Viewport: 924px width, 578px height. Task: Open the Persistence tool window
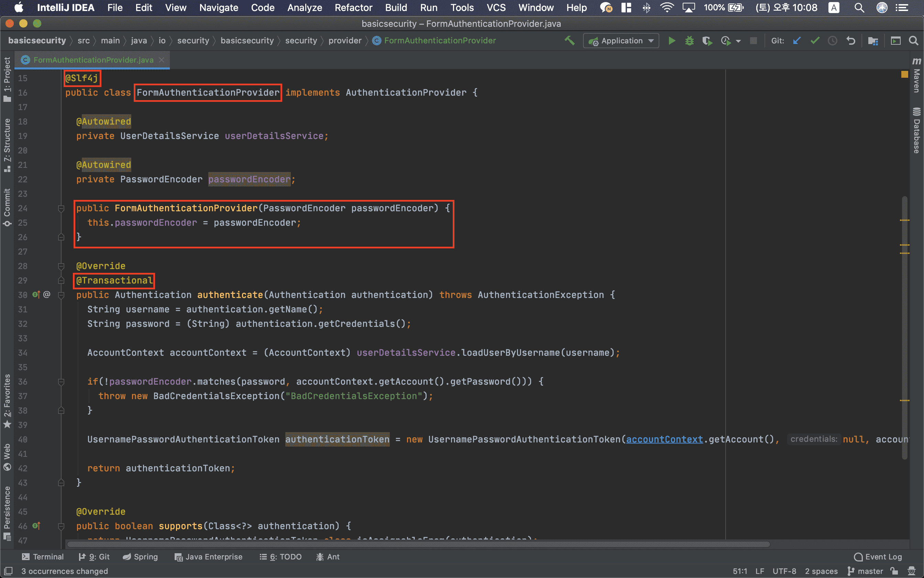pos(7,513)
